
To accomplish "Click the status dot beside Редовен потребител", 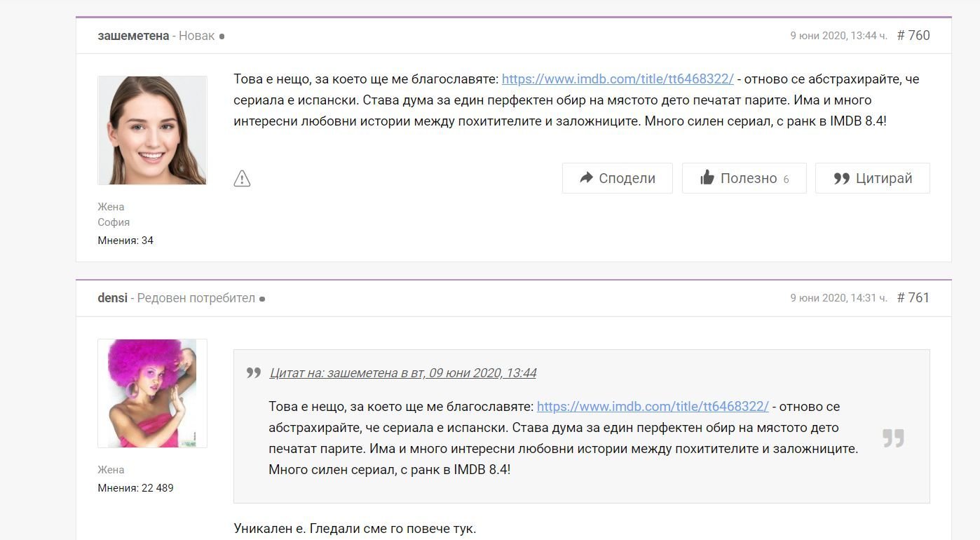I will 262,299.
